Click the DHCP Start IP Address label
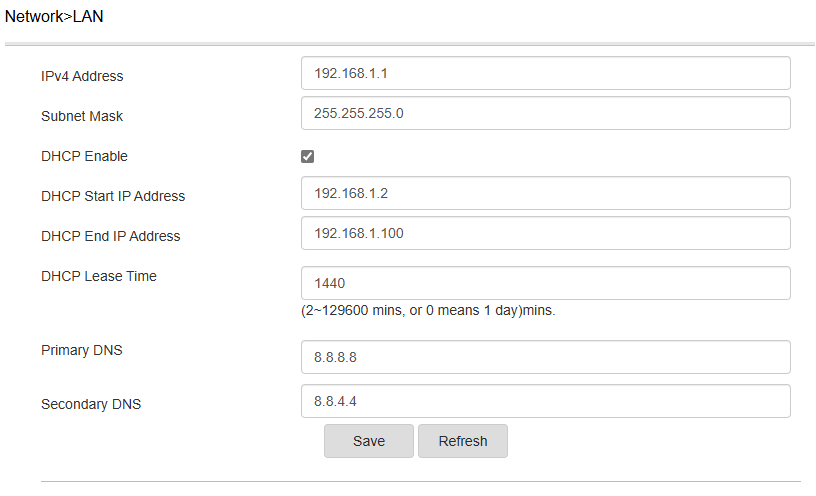Viewport: 816px width, 496px height. (113, 196)
